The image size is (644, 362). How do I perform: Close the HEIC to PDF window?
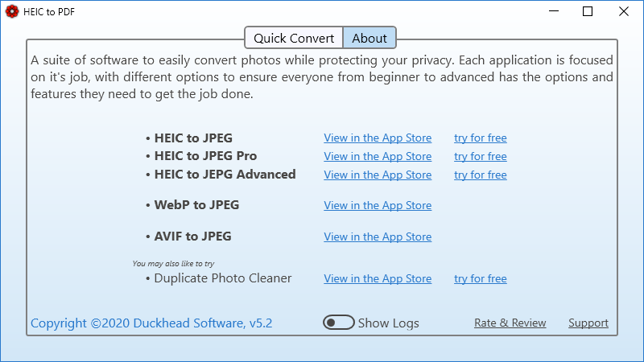[625, 11]
